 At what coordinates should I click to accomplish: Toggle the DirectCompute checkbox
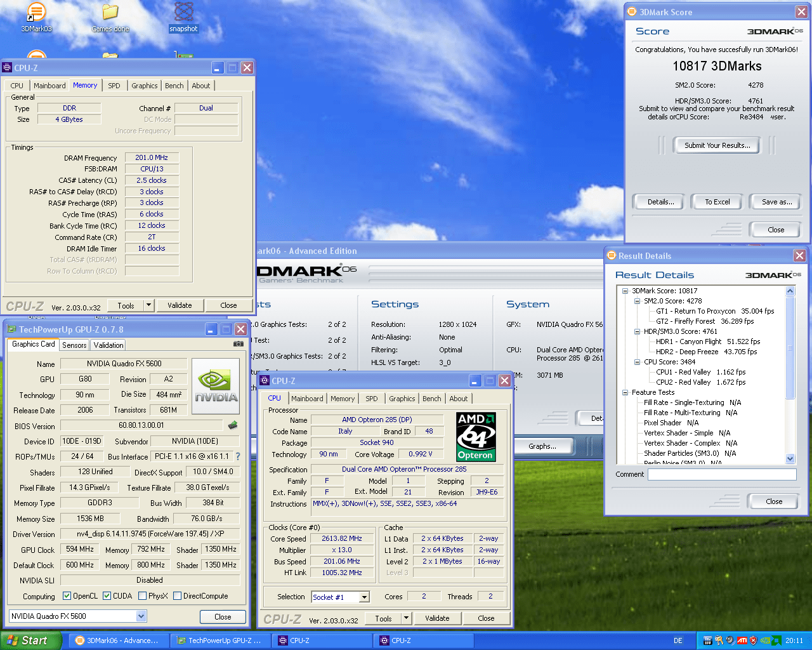coord(178,596)
